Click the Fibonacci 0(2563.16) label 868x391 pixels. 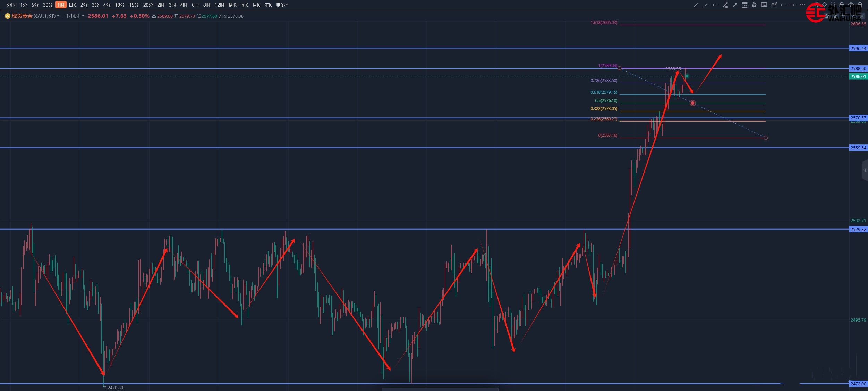[x=608, y=135]
